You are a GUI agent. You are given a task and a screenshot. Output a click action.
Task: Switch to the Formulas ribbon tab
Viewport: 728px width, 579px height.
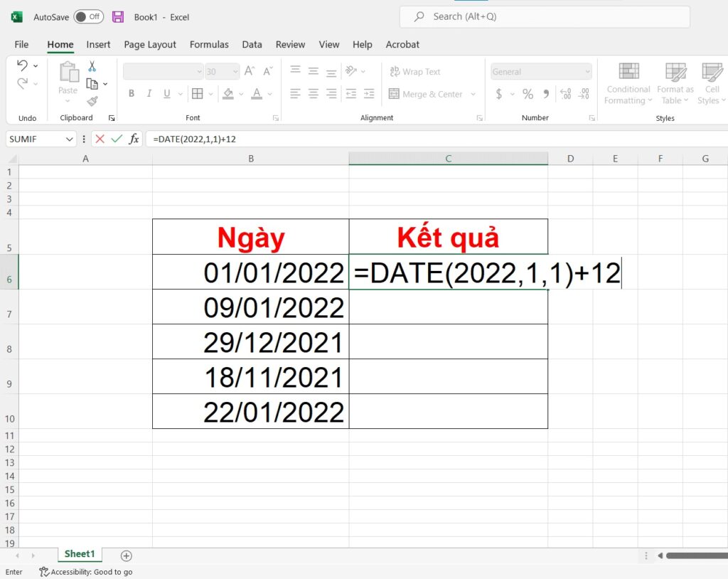[x=208, y=44]
